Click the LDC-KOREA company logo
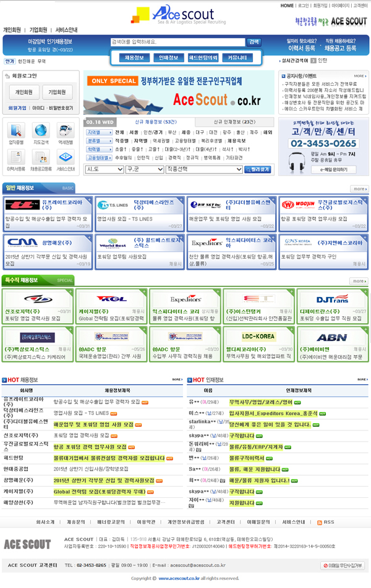Image resolution: width=371 pixels, height=588 pixels. pos(258,337)
